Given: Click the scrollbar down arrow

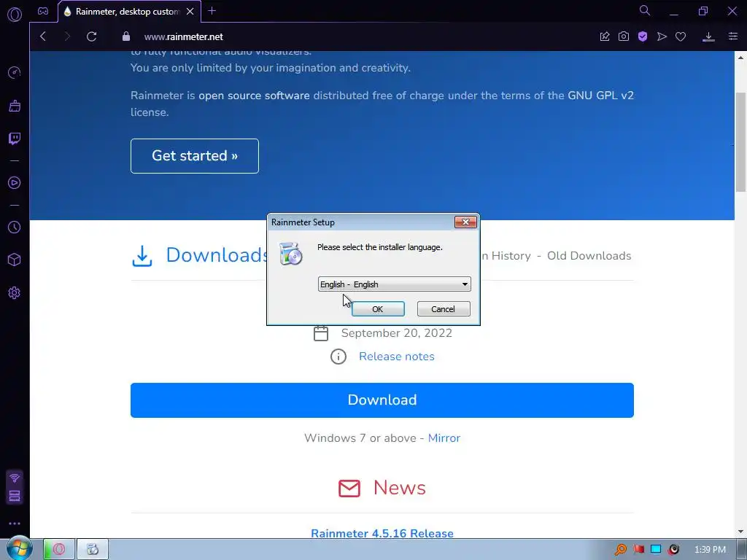Looking at the screenshot, I should 740,532.
